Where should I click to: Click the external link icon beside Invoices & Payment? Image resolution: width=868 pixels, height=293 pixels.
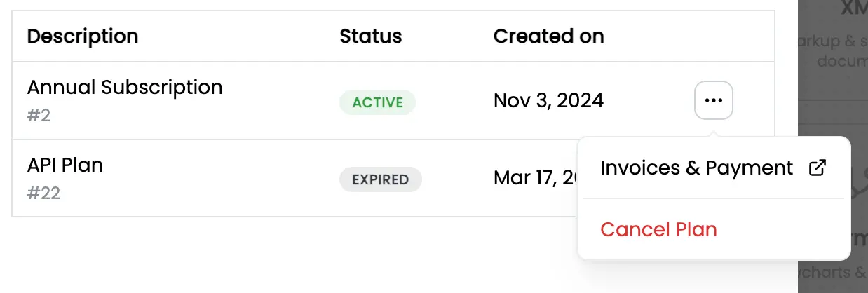click(817, 168)
